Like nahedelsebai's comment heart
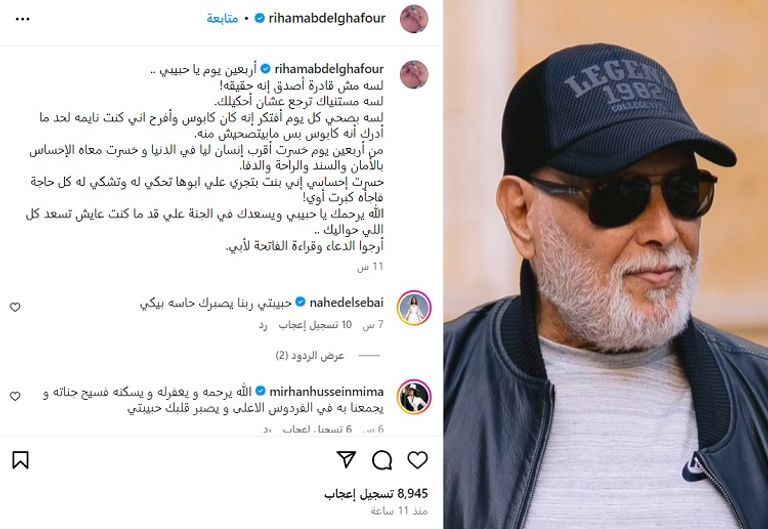The height and width of the screenshot is (529, 768). click(x=15, y=307)
